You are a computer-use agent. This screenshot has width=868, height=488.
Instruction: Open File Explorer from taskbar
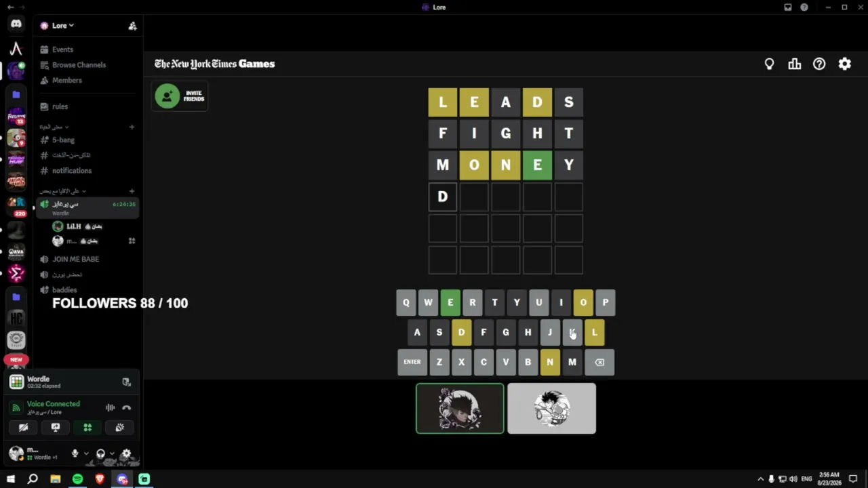pyautogui.click(x=55, y=479)
